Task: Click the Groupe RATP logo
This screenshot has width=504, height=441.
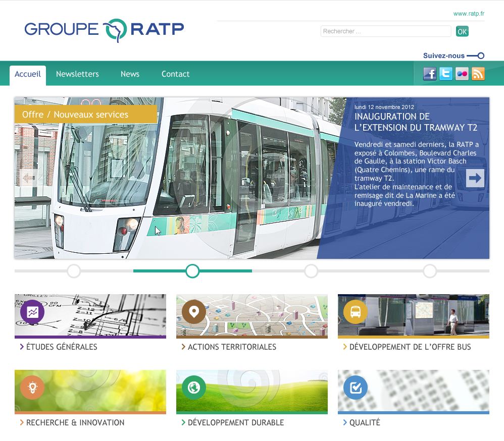Action: [104, 30]
